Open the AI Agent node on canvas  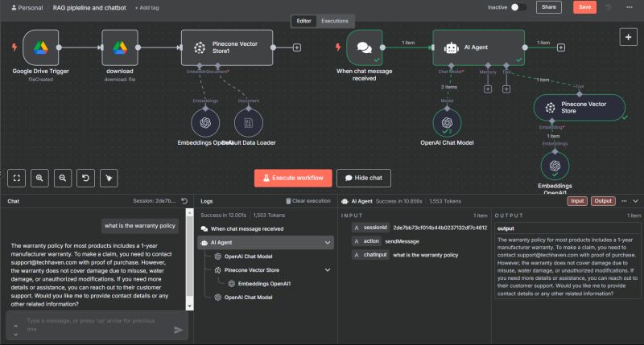[478, 47]
